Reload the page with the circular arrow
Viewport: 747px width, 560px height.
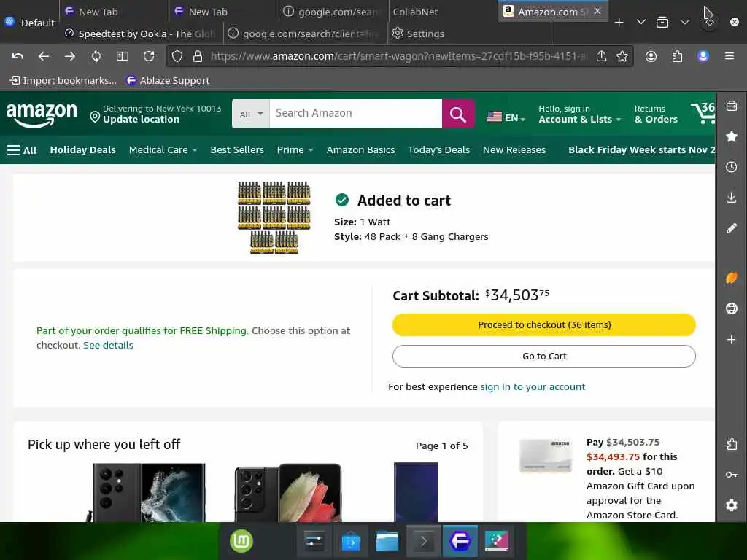[149, 56]
